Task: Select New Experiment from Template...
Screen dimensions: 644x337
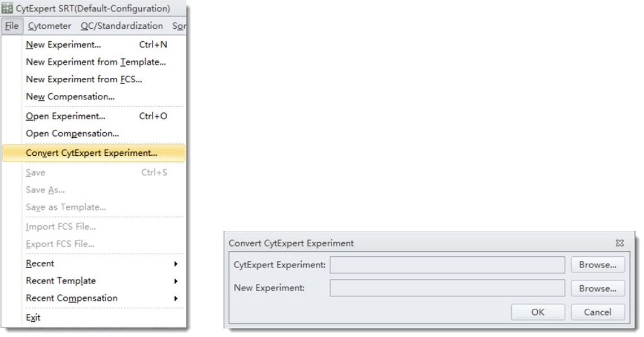Action: (94, 62)
